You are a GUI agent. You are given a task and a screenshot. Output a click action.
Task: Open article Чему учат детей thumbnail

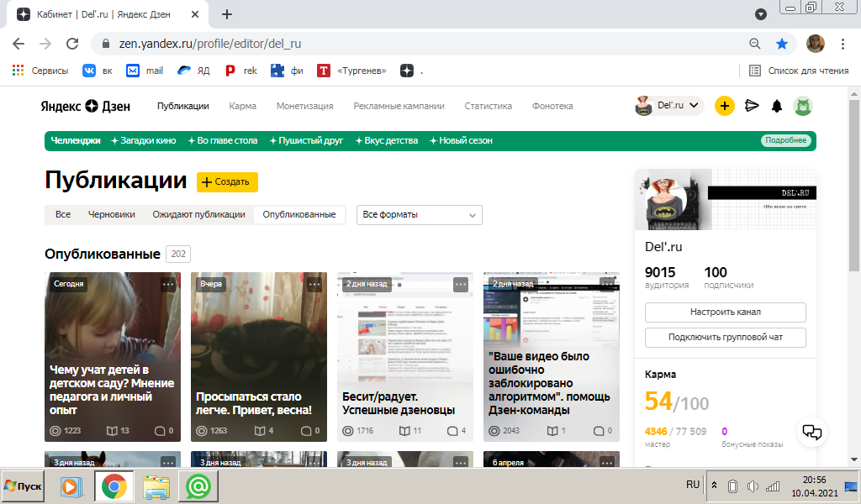coord(113,357)
